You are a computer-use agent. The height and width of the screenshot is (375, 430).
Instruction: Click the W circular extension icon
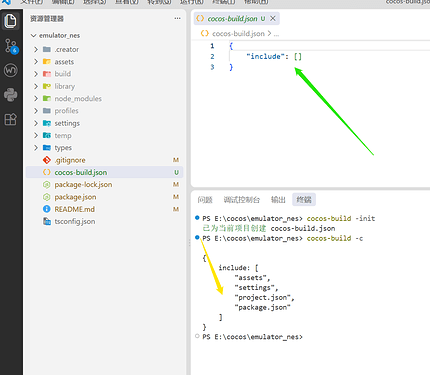pos(11,70)
